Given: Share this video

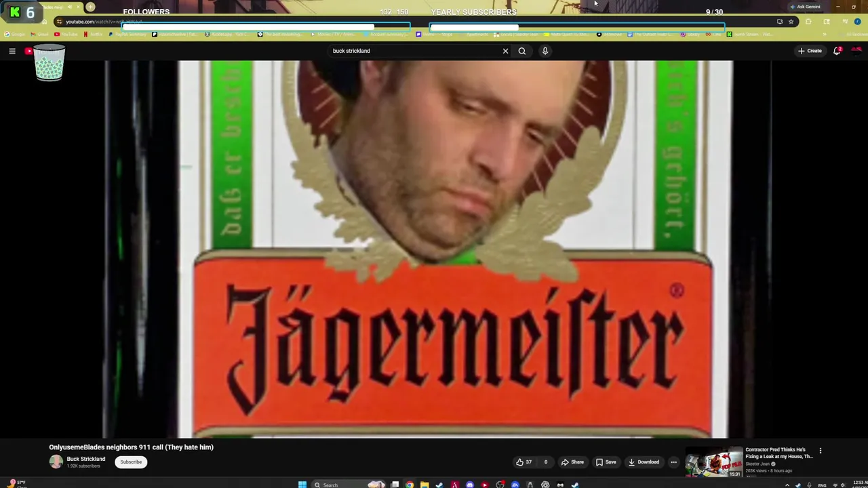Looking at the screenshot, I should pos(572,462).
